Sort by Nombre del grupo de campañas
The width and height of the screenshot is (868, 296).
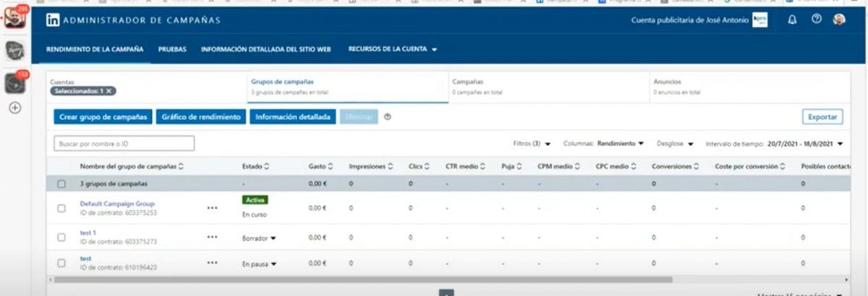(x=132, y=166)
